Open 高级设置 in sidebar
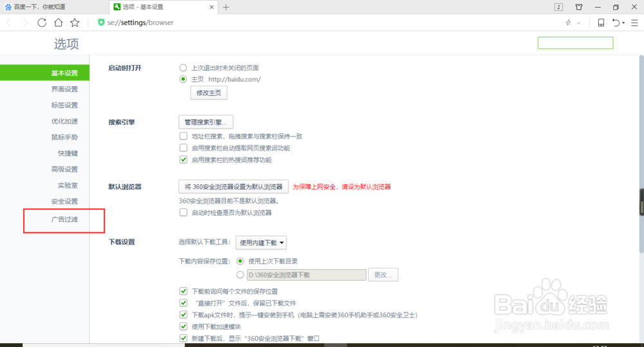644x347 pixels. 64,169
